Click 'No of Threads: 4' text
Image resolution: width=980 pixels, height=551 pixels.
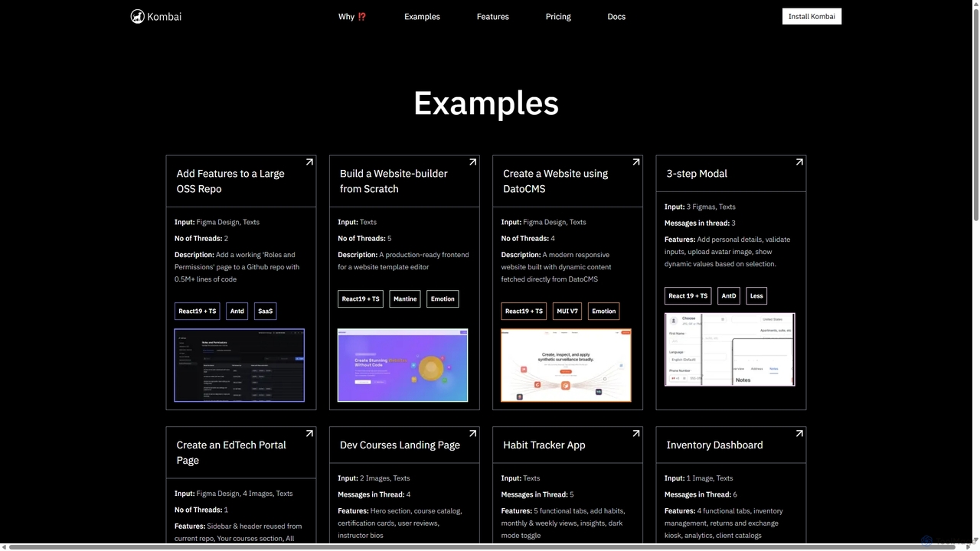click(528, 239)
